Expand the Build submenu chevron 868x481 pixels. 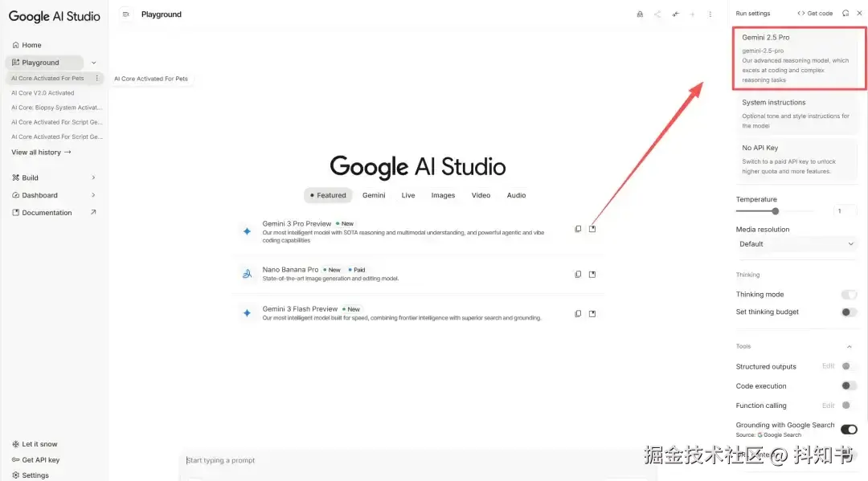(x=93, y=177)
